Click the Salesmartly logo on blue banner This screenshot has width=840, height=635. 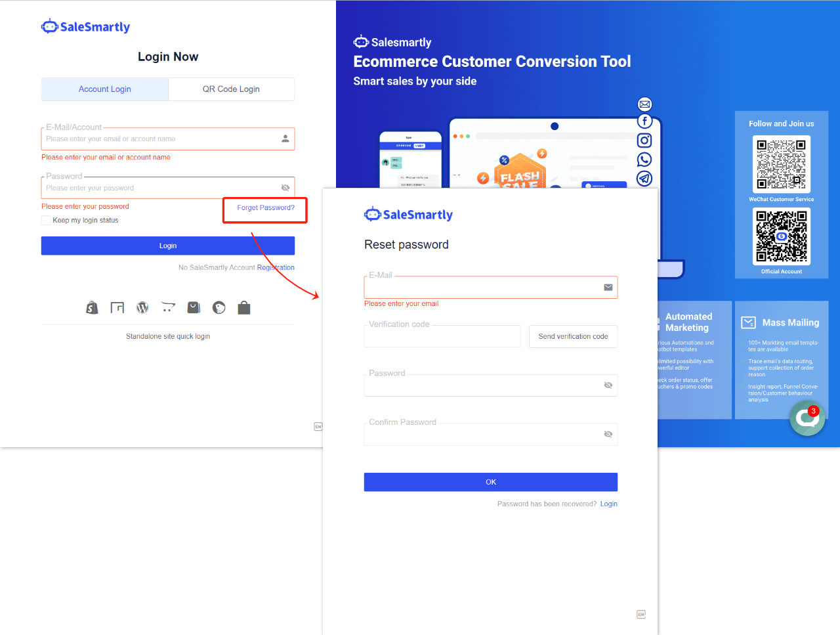(392, 42)
